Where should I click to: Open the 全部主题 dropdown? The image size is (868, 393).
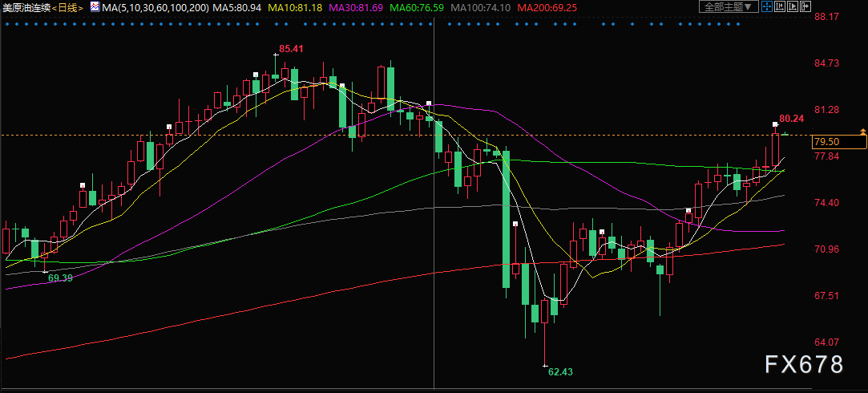click(729, 6)
